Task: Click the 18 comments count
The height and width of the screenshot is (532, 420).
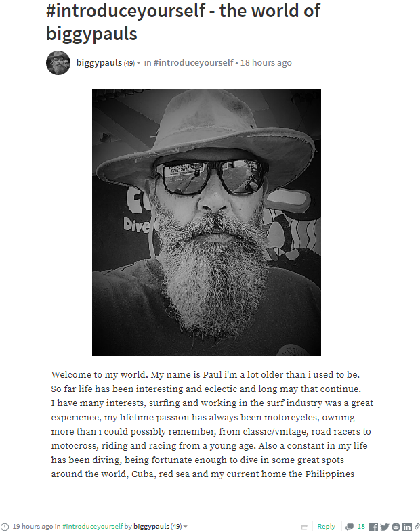Action: [x=362, y=527]
